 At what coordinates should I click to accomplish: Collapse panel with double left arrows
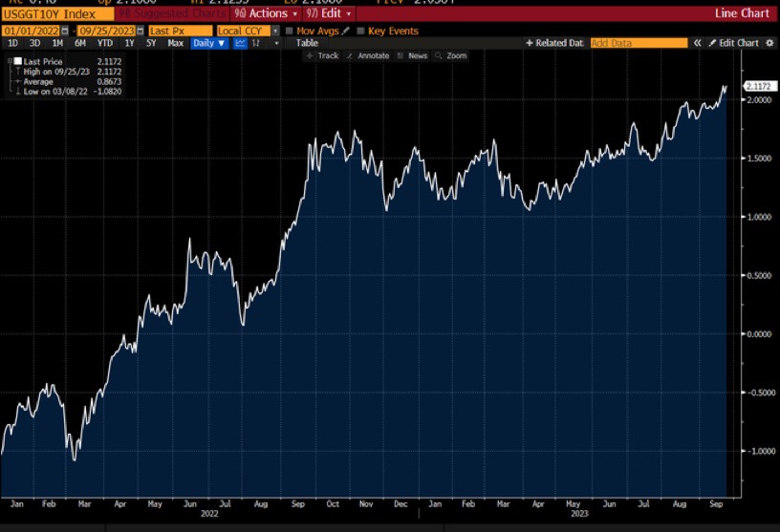tap(698, 43)
